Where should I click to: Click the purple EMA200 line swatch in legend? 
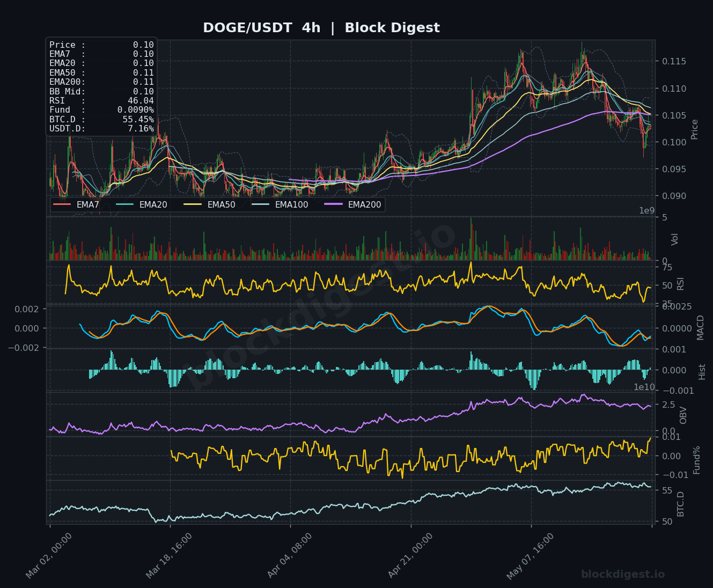(333, 204)
